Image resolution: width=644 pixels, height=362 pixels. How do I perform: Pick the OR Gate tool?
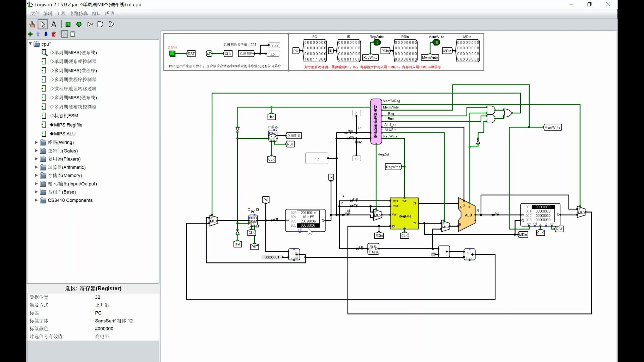point(111,24)
